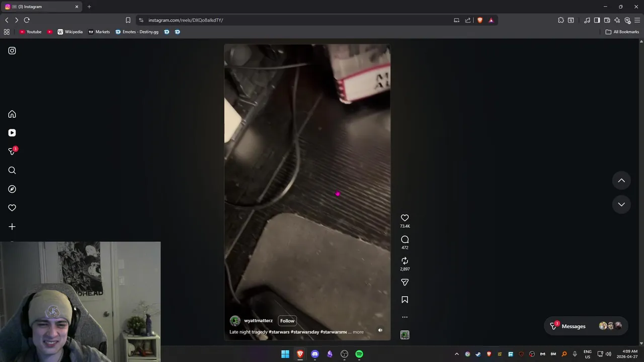This screenshot has height=362, width=644.
Task: Open the Brave VPN shield icon
Action: pyautogui.click(x=627, y=20)
